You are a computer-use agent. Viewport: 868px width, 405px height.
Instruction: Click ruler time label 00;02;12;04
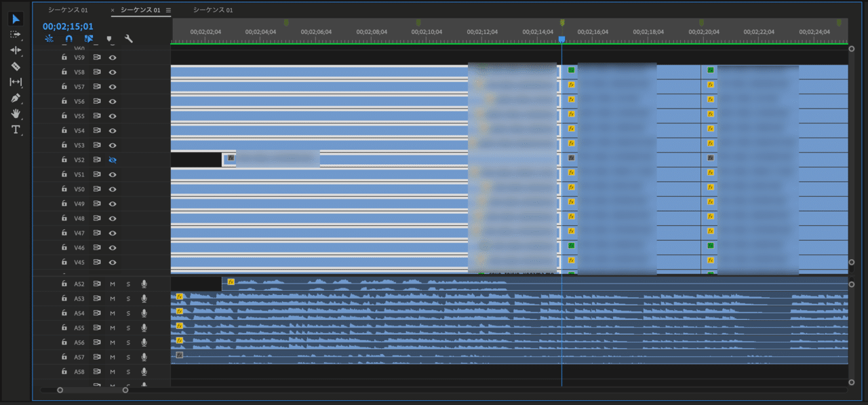pyautogui.click(x=484, y=32)
